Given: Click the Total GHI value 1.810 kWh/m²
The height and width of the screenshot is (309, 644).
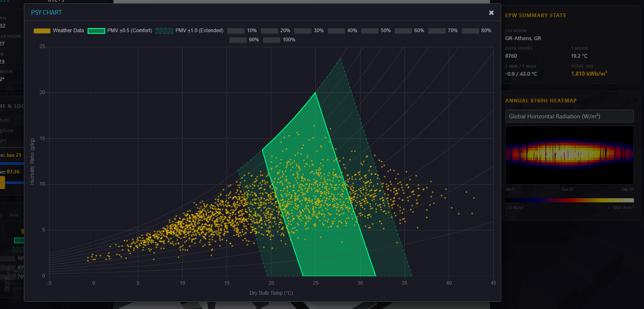Looking at the screenshot, I should pyautogui.click(x=589, y=74).
